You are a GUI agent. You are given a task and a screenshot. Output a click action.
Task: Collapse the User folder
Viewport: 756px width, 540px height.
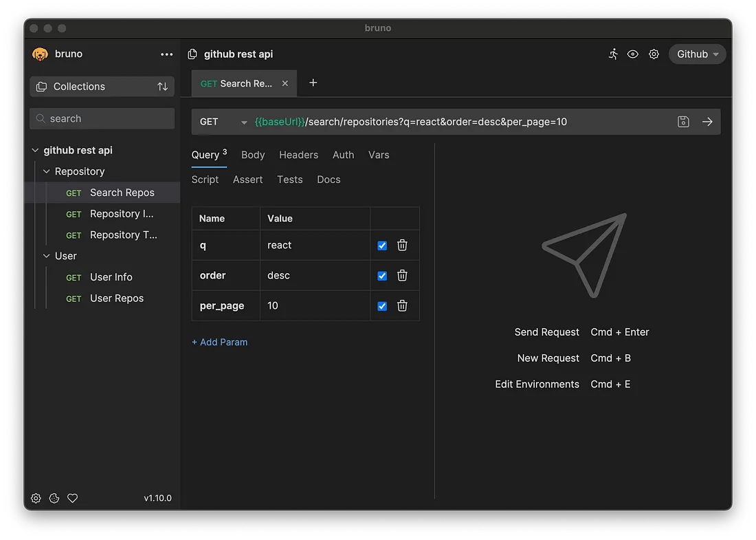click(47, 256)
